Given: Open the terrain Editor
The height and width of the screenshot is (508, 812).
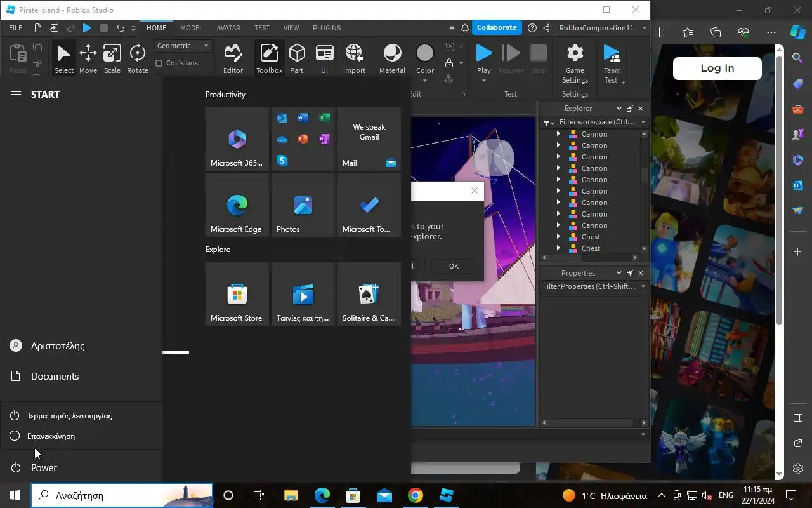Looking at the screenshot, I should point(233,59).
